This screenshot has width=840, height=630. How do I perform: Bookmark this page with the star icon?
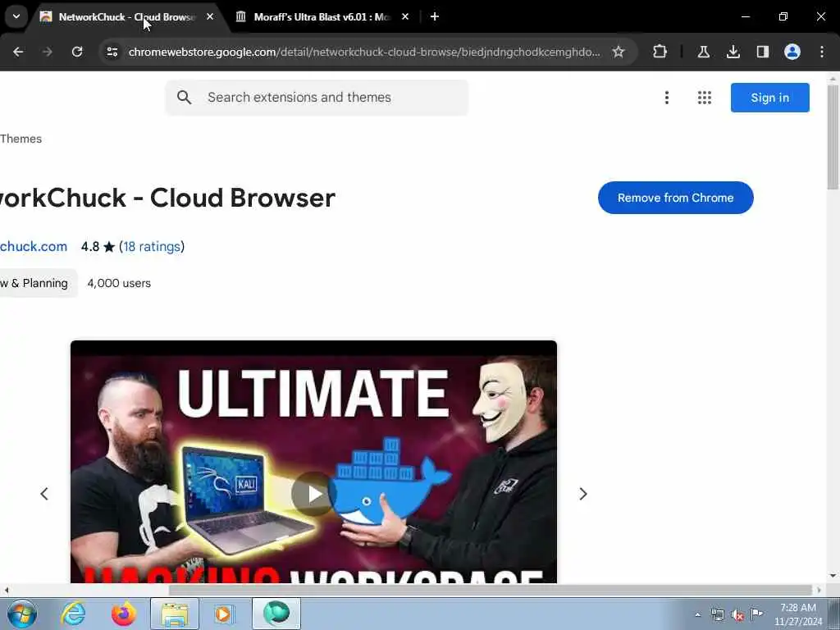[619, 52]
